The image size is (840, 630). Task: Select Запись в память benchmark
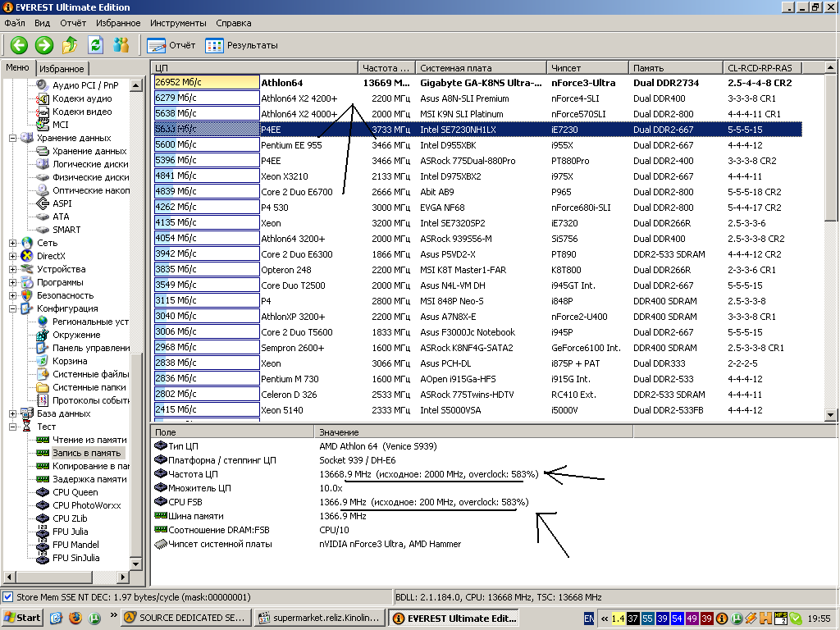[x=86, y=453]
